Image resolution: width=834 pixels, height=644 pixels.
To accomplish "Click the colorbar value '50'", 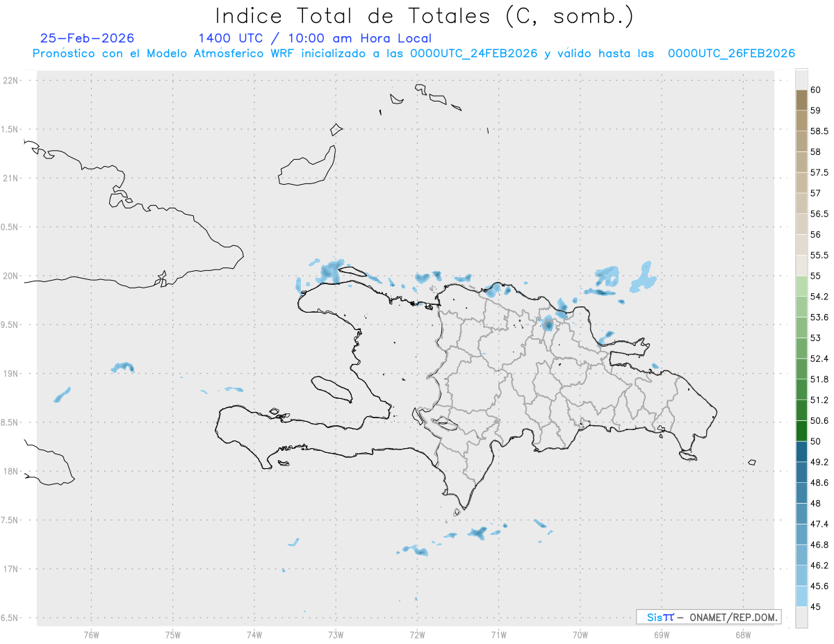I will click(816, 441).
